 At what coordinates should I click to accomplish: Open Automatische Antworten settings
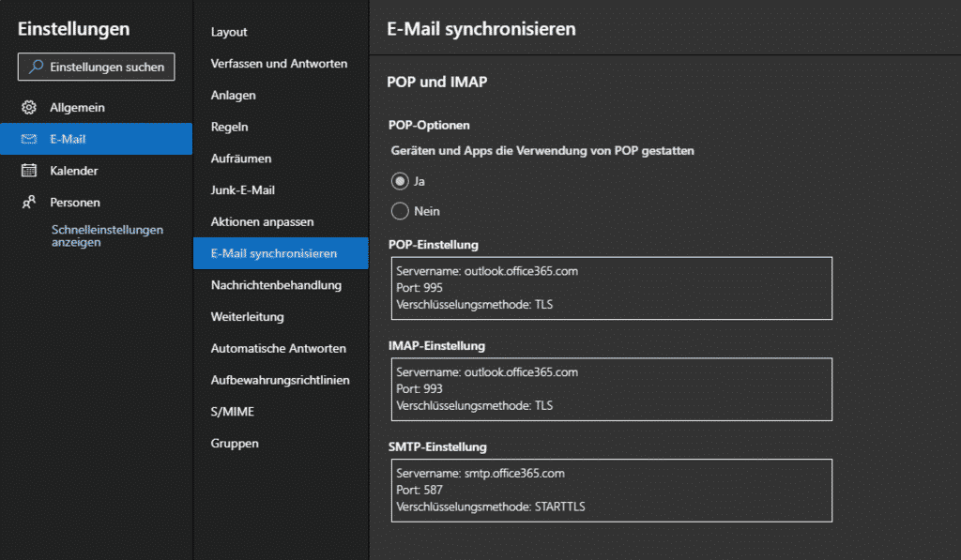(x=281, y=349)
